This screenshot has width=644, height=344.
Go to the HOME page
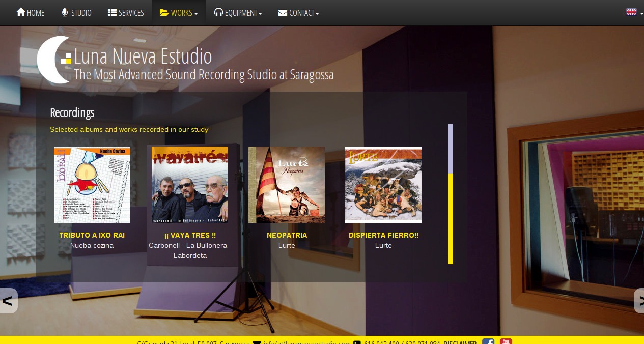tap(31, 13)
